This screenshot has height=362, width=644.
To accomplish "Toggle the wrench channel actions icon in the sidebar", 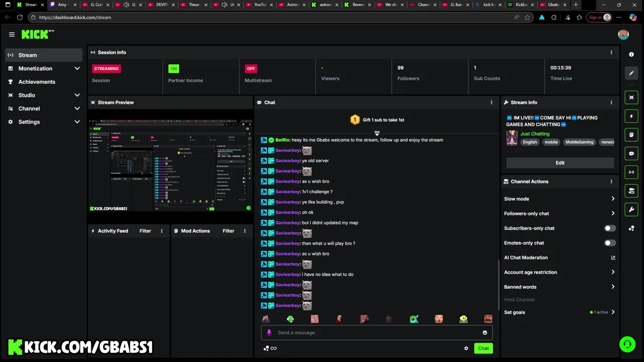I will (x=631, y=209).
